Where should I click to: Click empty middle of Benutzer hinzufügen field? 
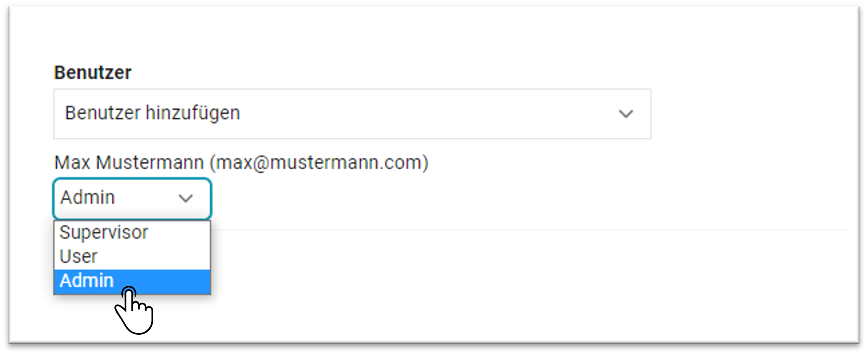[428, 114]
